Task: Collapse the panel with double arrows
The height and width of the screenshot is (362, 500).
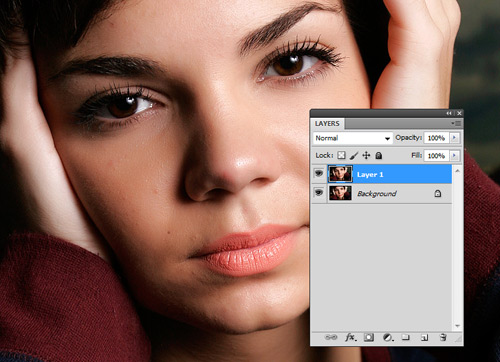Action: [449, 113]
